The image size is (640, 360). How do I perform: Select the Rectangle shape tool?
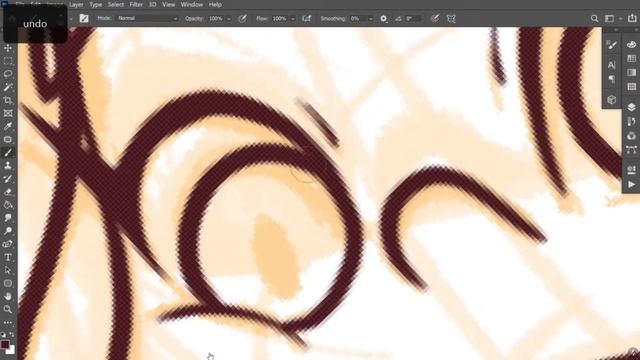[8, 283]
